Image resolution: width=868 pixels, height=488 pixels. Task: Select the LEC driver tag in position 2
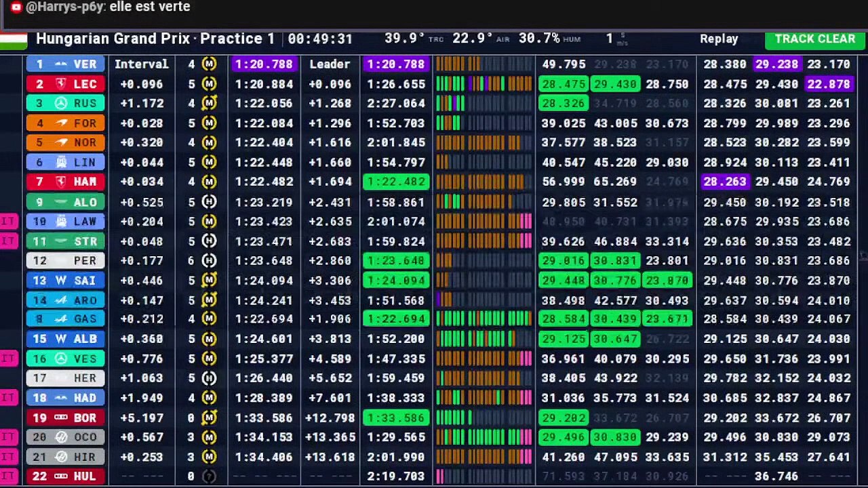(x=66, y=84)
